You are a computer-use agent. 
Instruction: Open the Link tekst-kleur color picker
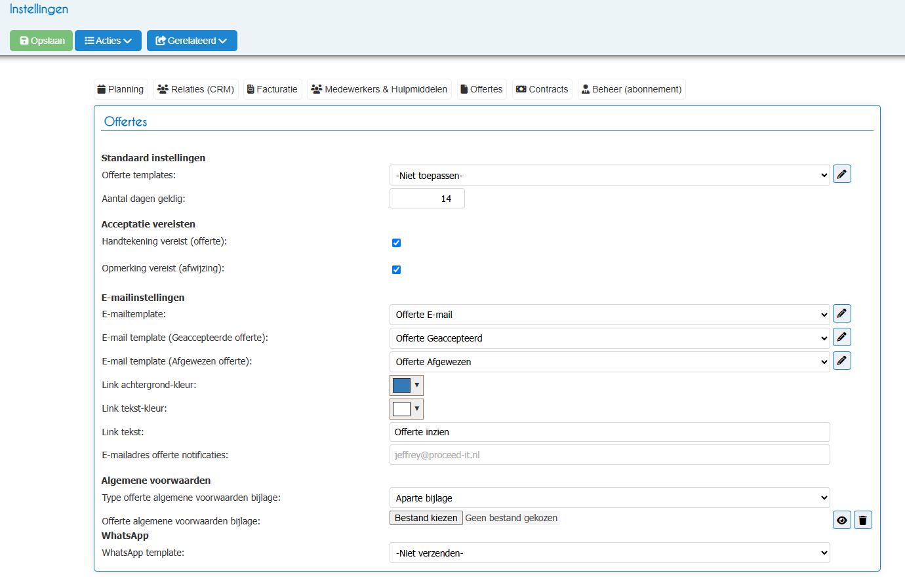(x=407, y=409)
